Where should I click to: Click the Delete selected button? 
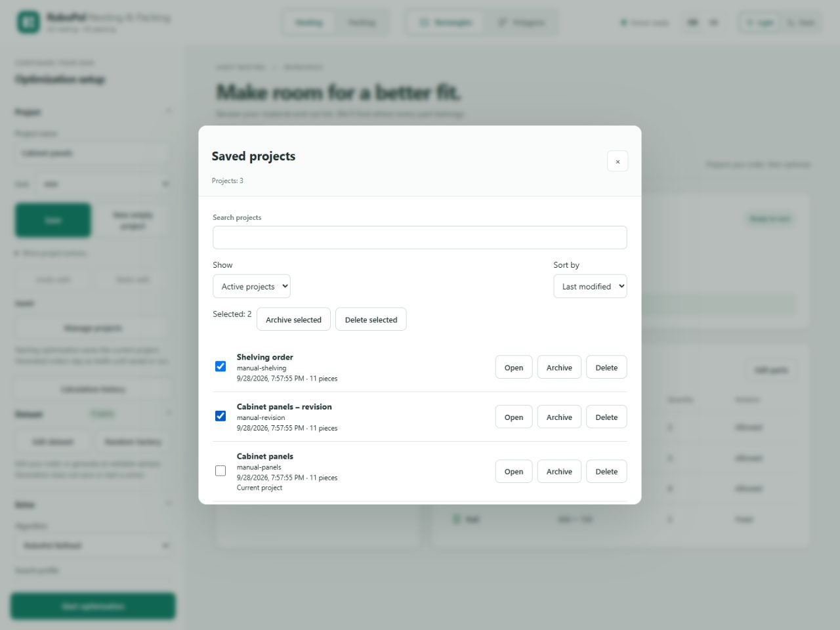pyautogui.click(x=371, y=320)
